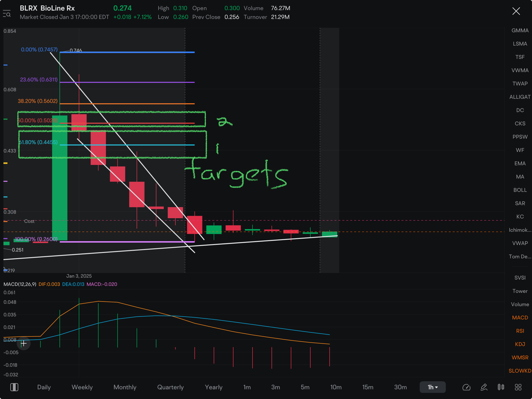This screenshot has height=399, width=532.
Task: Select the 1m interval
Action: coord(247,387)
